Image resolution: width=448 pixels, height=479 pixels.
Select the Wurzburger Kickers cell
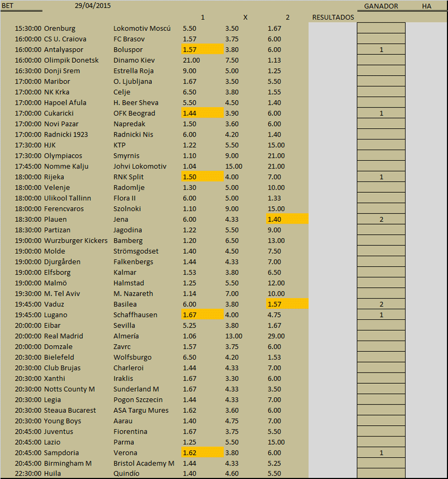[76, 241]
